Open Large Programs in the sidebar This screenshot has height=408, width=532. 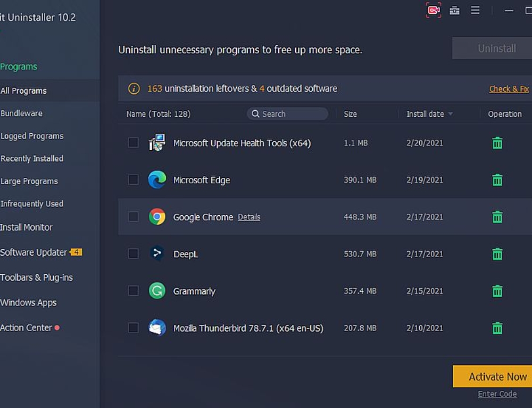tap(29, 181)
